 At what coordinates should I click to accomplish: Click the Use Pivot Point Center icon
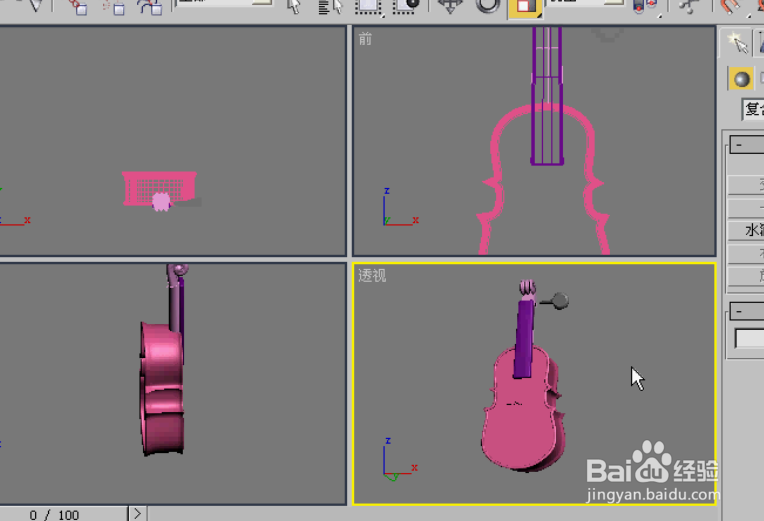point(646,7)
